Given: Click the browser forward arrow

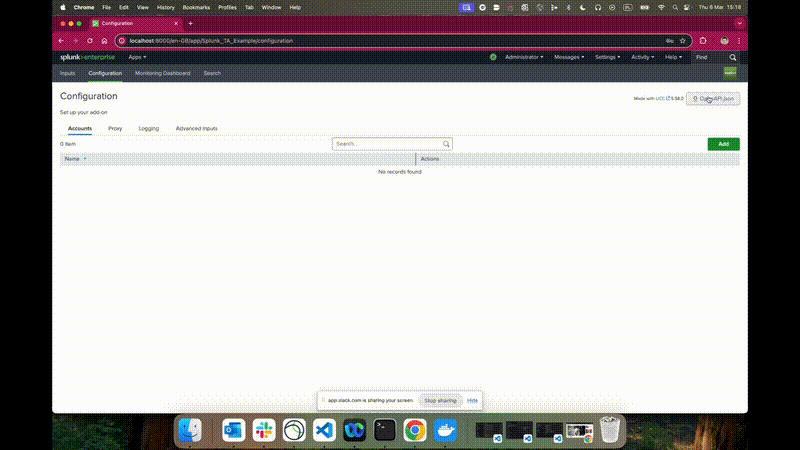Looking at the screenshot, I should pyautogui.click(x=76, y=41).
